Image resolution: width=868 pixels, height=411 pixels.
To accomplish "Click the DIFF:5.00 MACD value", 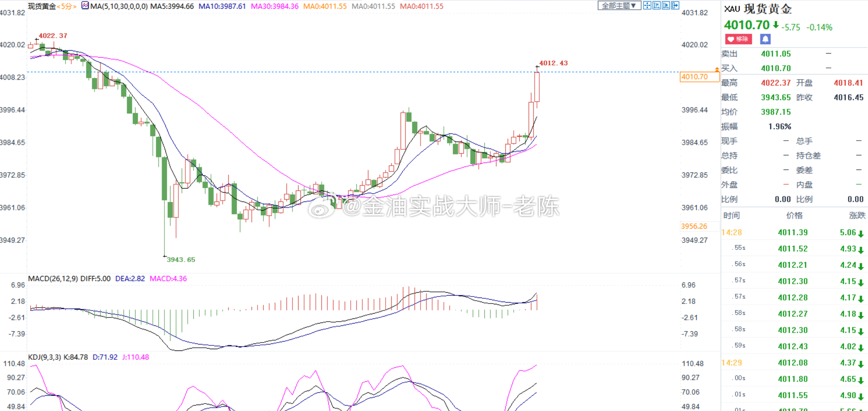I will click(x=95, y=279).
